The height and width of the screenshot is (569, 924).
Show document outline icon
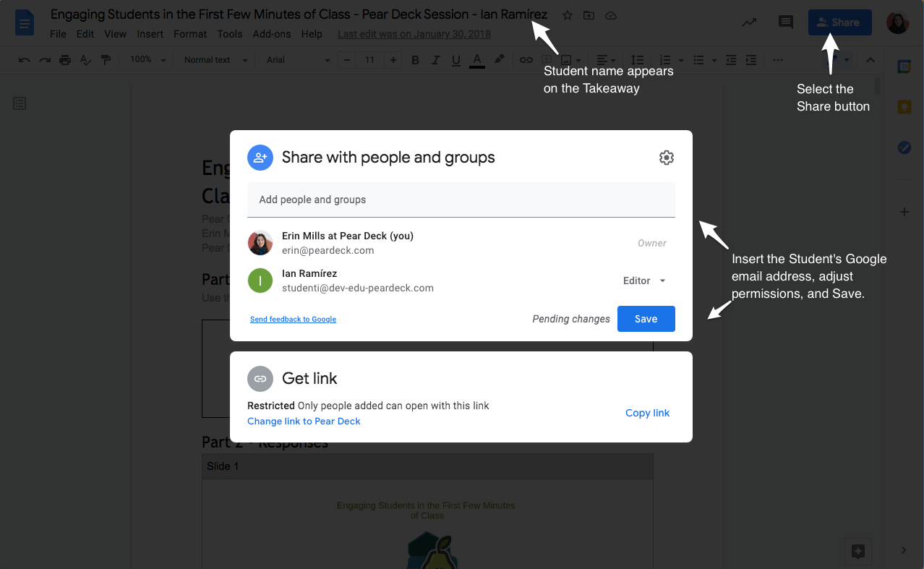click(20, 104)
